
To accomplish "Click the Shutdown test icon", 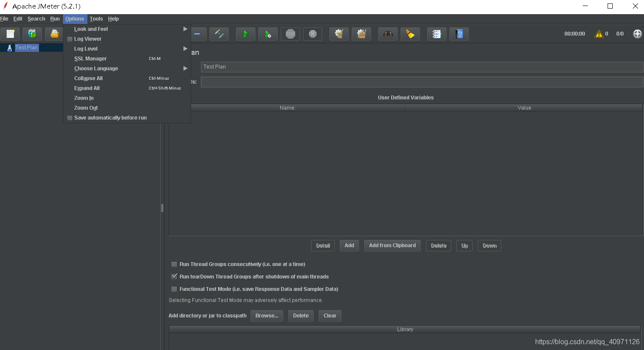I will (312, 34).
